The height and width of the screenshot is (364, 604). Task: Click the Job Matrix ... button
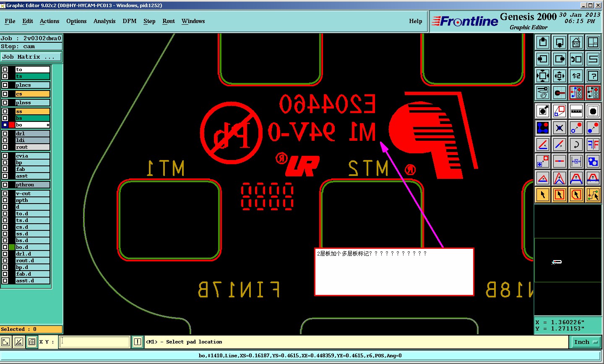(x=31, y=57)
